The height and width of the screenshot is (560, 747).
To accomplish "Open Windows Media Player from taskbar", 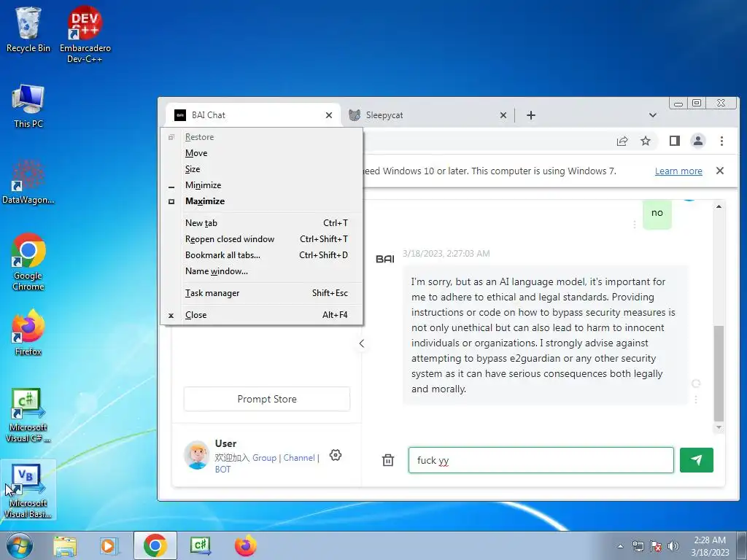I will pos(109,545).
